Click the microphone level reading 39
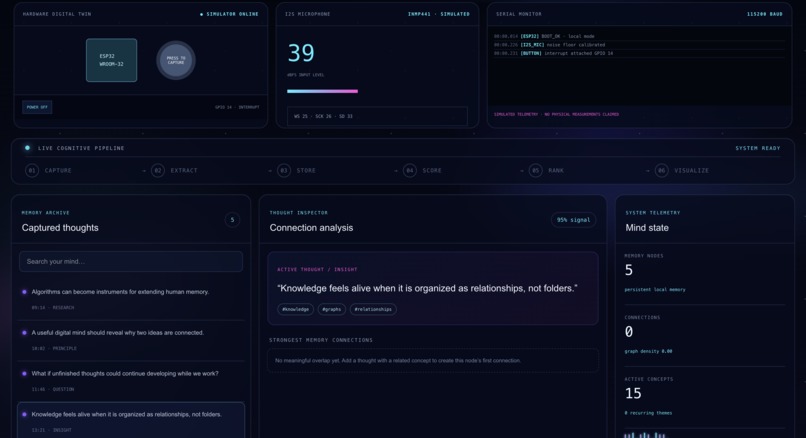 301,53
